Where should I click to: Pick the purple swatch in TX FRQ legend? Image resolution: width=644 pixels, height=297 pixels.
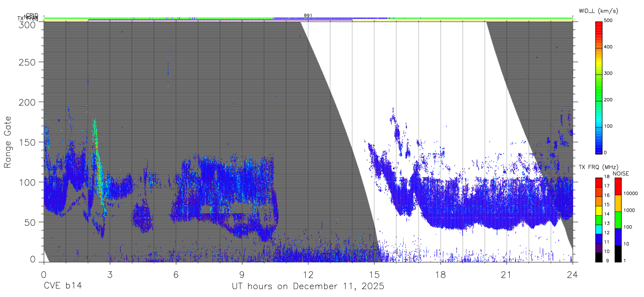[598, 248]
